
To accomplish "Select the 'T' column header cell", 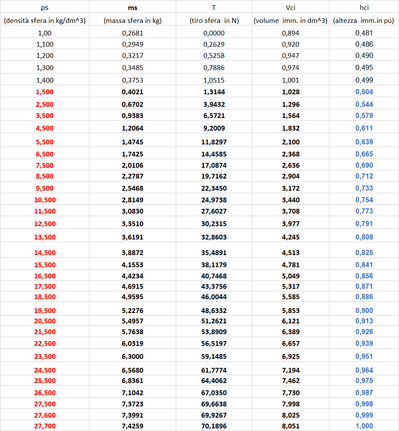I will tap(214, 7).
